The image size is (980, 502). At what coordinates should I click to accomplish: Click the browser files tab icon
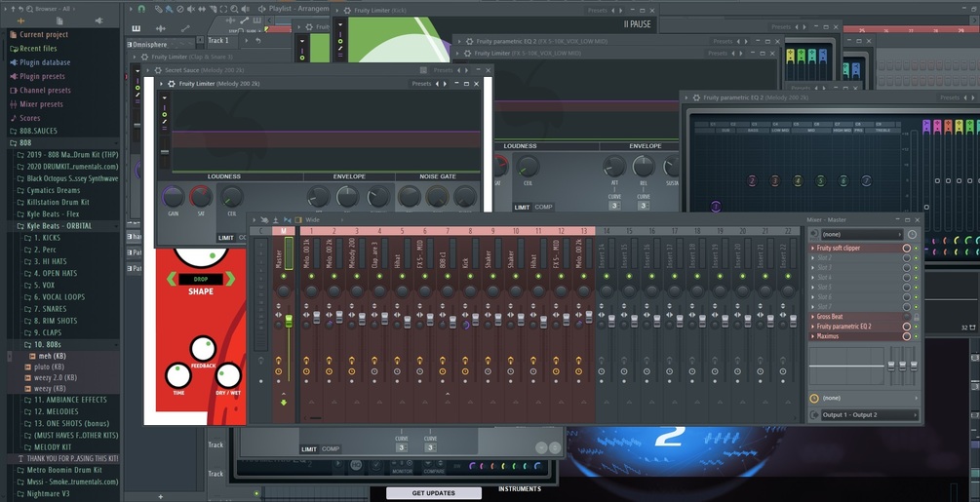59,20
